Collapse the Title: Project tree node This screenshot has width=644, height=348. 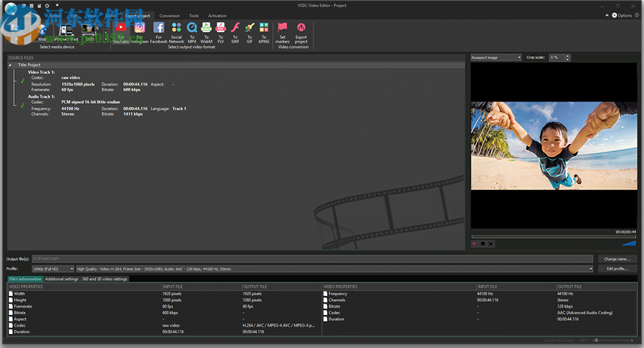[x=10, y=65]
